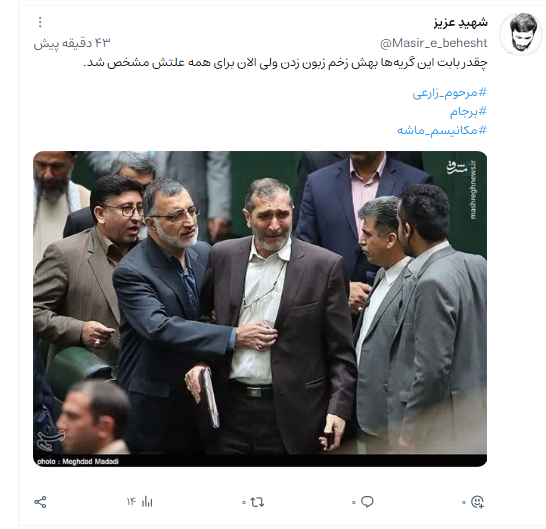
Task: Open the post by clicking its text body
Action: pos(285,63)
